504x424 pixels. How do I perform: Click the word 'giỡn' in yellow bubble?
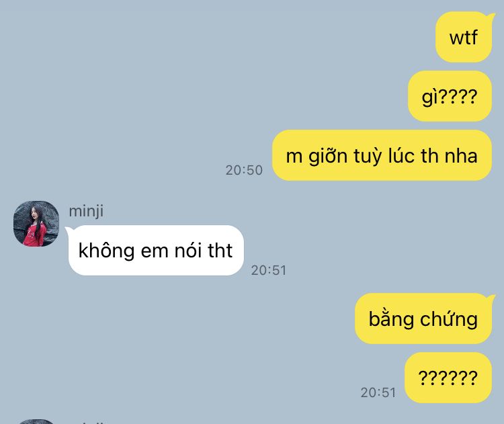[328, 156]
